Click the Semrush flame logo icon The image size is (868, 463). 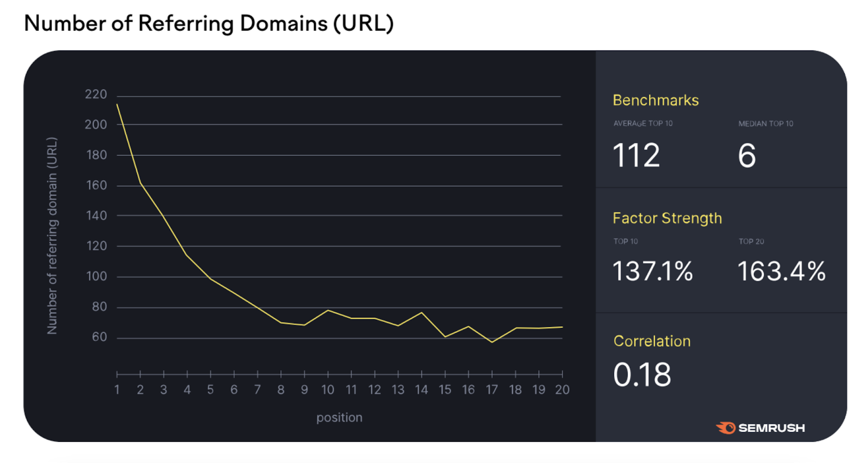pyautogui.click(x=725, y=428)
